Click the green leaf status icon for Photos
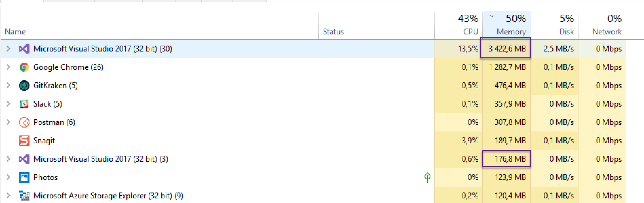Screen dimensions: 644x203 (427, 177)
